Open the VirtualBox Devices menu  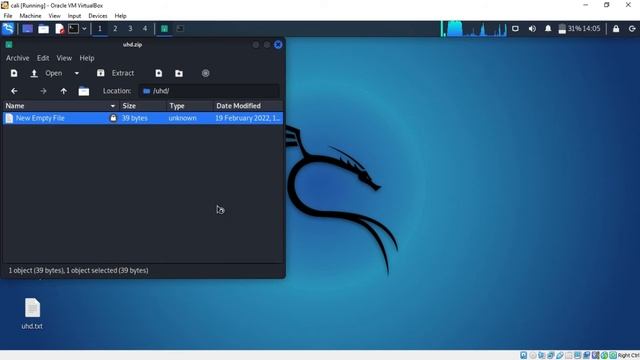click(98, 16)
